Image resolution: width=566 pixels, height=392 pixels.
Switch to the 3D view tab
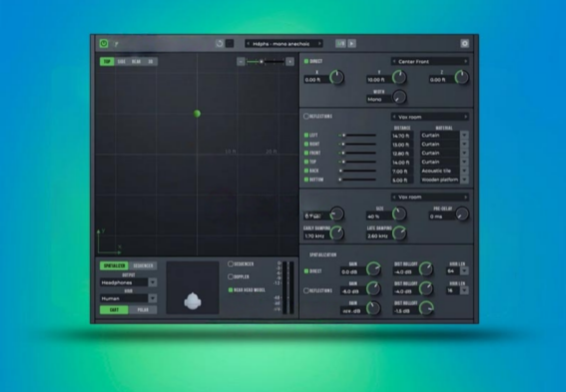point(151,62)
